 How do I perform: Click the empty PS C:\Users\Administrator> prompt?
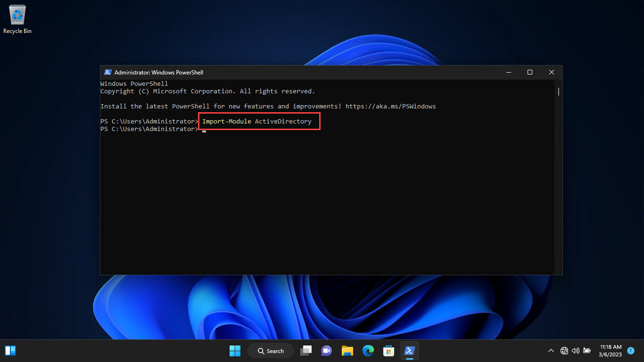149,129
